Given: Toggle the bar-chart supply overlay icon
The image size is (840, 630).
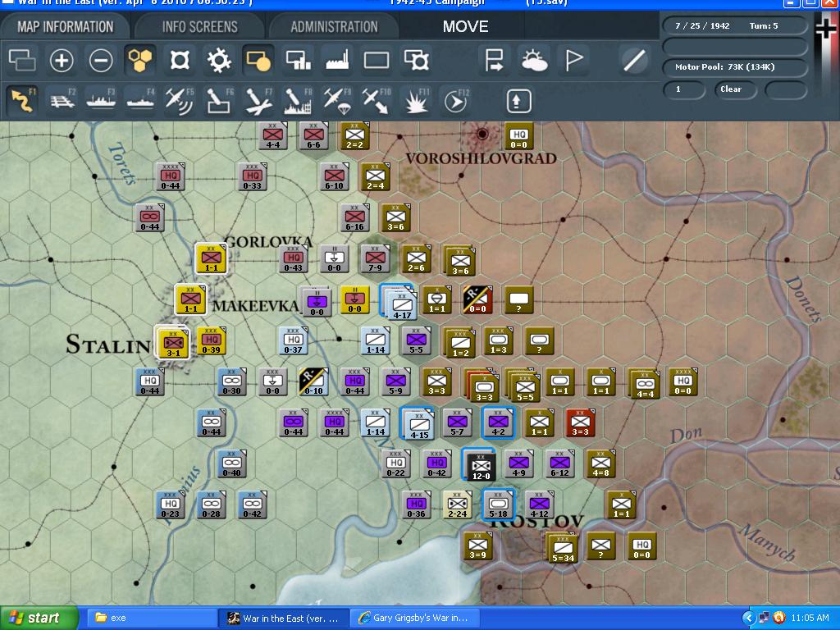Looking at the screenshot, I should pyautogui.click(x=298, y=60).
